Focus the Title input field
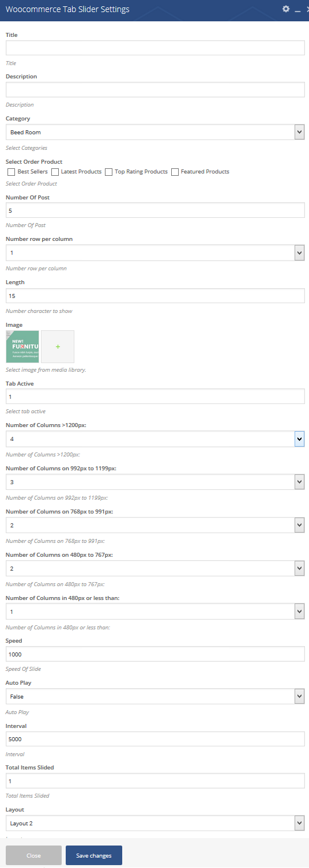The width and height of the screenshot is (309, 868). click(155, 48)
